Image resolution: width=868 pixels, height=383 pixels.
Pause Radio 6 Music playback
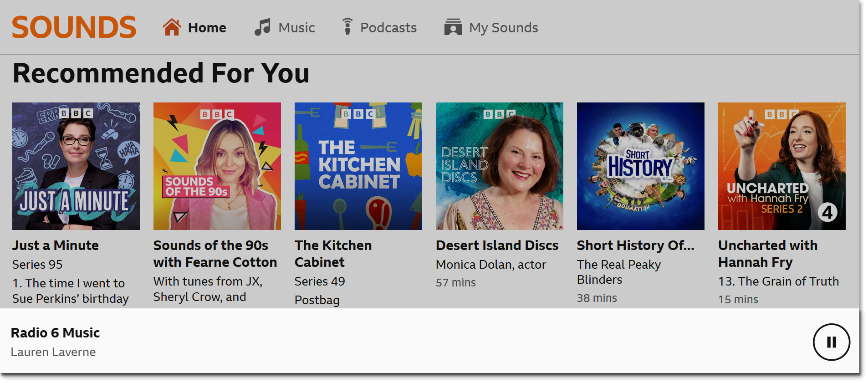click(x=832, y=342)
